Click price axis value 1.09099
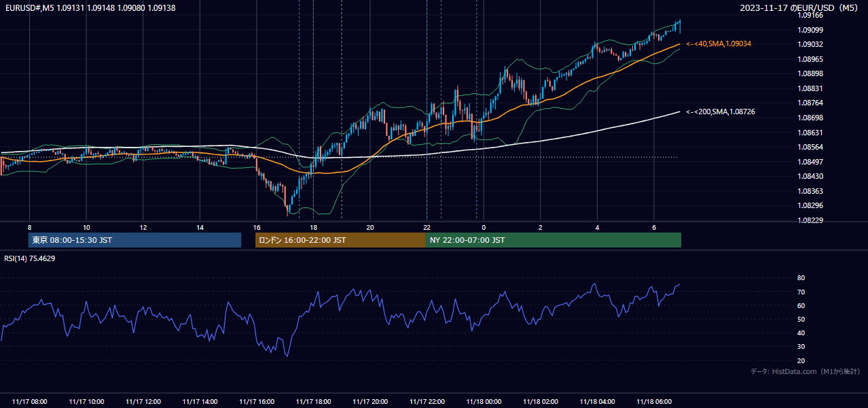 click(x=810, y=30)
